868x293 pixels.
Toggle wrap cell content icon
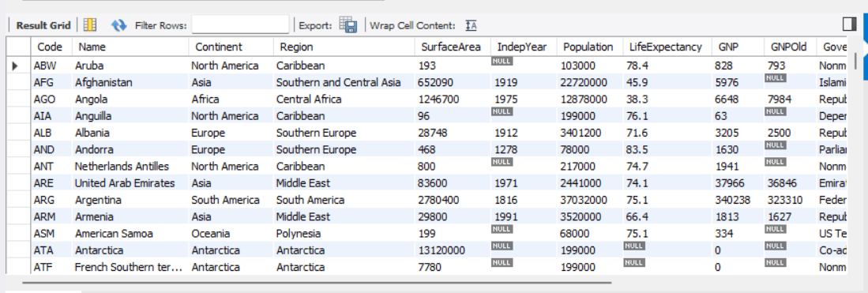[471, 25]
